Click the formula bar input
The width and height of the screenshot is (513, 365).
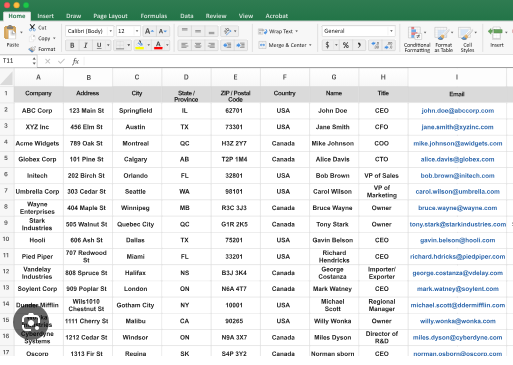tap(298, 61)
